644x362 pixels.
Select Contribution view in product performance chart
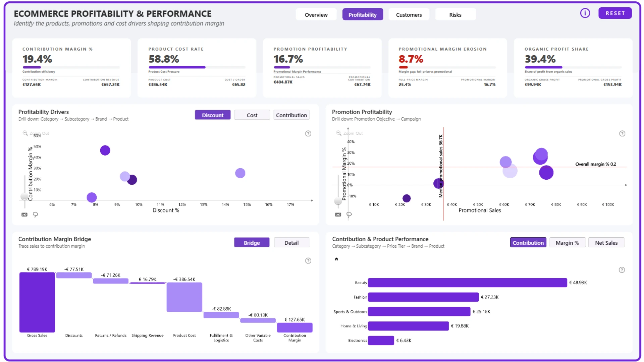[x=528, y=243]
